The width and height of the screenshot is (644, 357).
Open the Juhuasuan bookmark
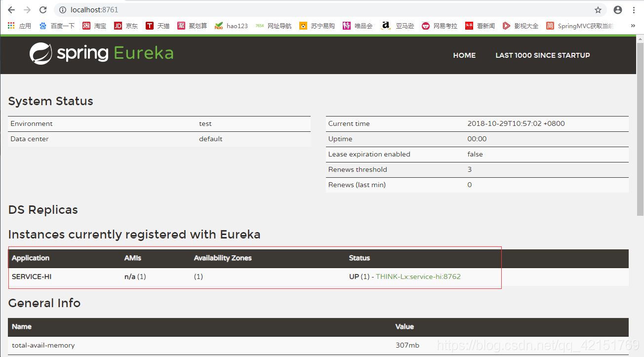tap(192, 26)
